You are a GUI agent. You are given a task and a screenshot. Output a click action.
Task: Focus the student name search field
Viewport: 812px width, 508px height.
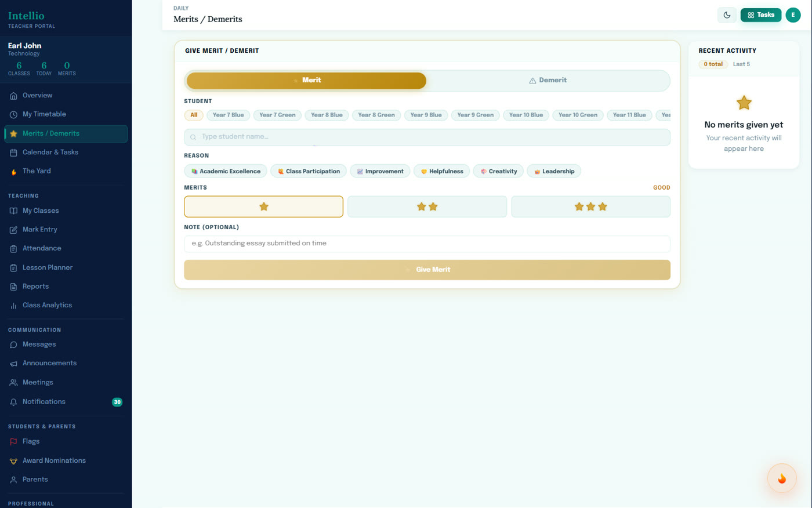427,137
